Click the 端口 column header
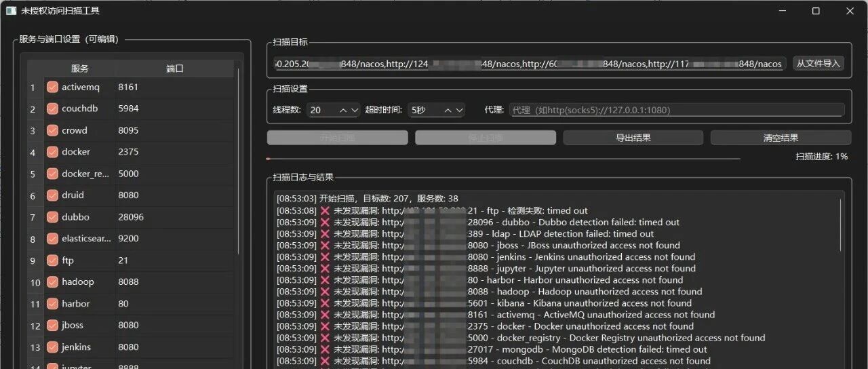The width and height of the screenshot is (868, 369). [175, 69]
